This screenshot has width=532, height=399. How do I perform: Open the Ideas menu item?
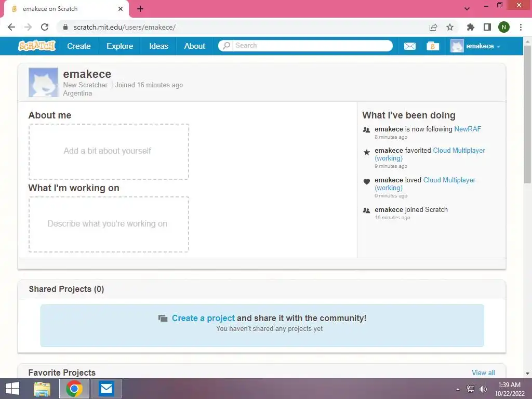tap(159, 46)
